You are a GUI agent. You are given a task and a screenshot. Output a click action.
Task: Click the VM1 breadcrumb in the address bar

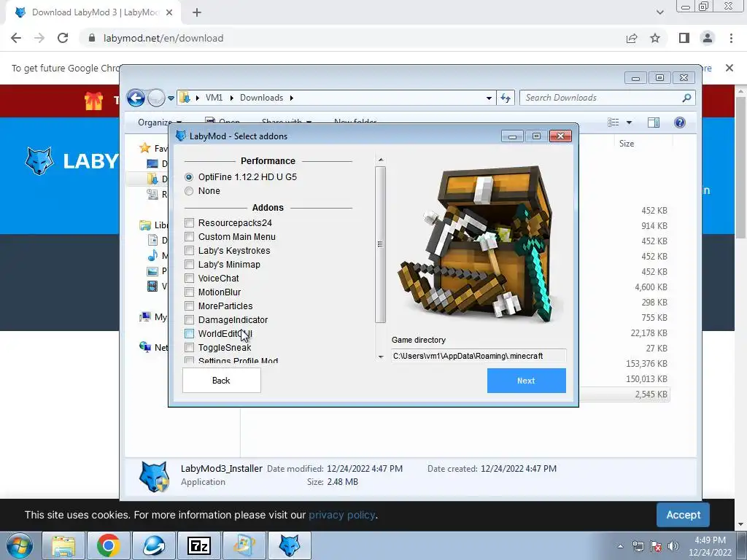pos(214,98)
